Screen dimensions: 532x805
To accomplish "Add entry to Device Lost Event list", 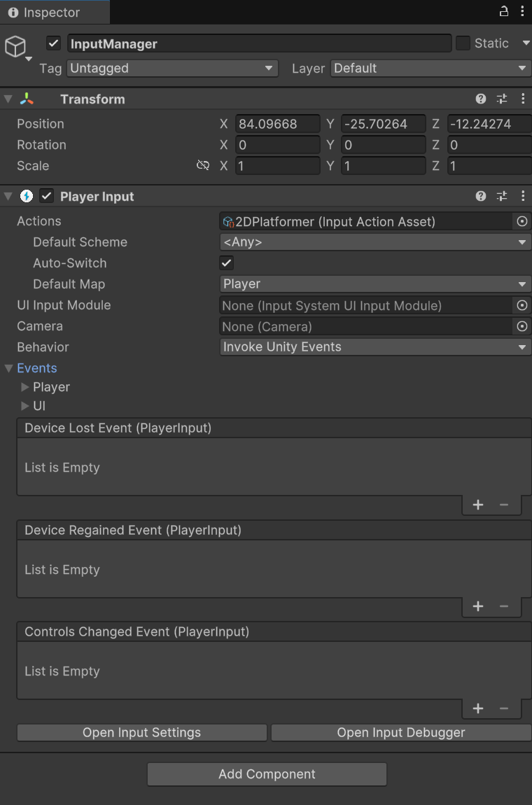I will pos(478,505).
